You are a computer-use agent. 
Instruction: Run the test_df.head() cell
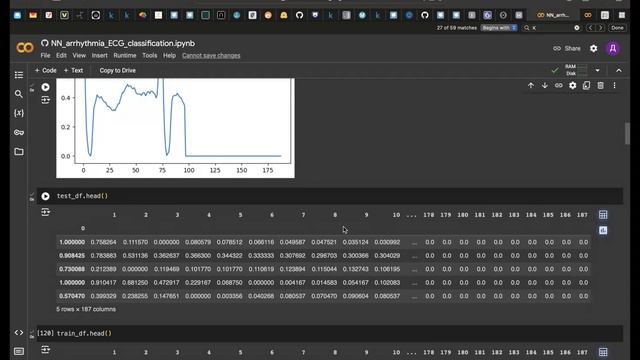[x=45, y=196]
